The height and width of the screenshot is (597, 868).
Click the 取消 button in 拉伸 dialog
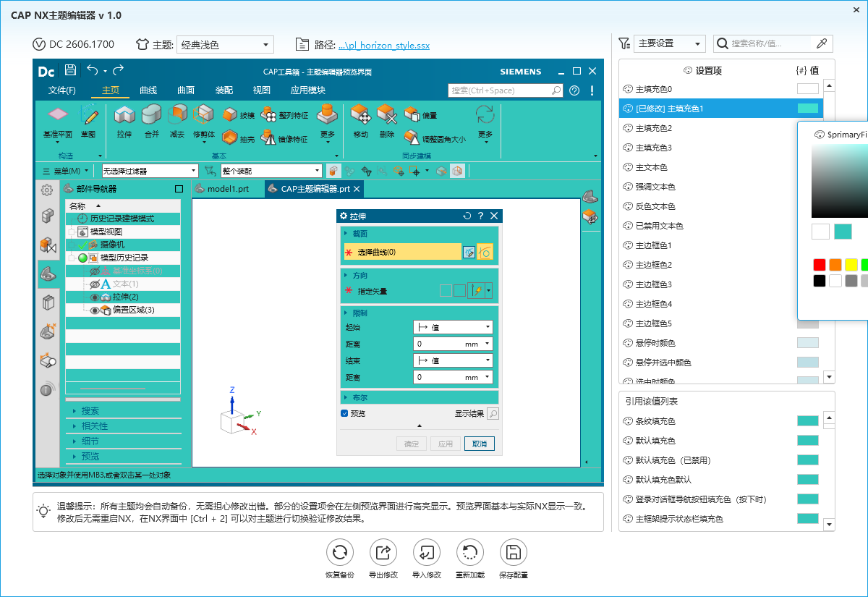click(x=480, y=444)
